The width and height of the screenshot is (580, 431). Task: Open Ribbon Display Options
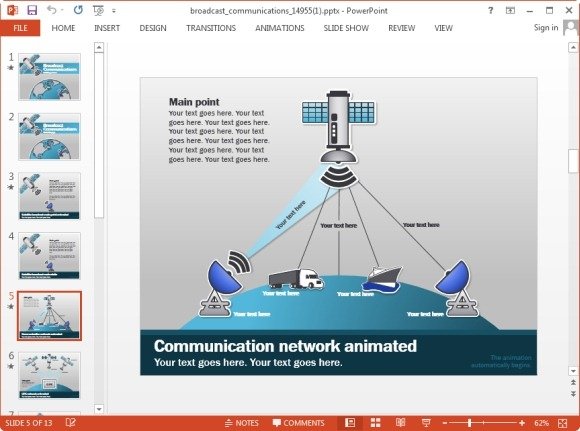click(510, 10)
